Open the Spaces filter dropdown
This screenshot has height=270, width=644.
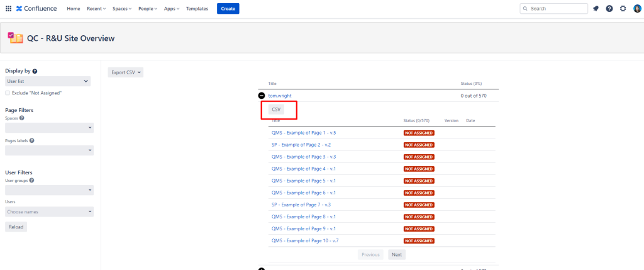49,128
